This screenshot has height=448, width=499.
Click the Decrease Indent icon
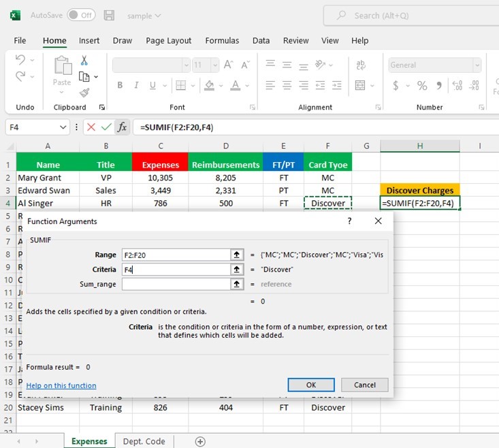pos(320,85)
